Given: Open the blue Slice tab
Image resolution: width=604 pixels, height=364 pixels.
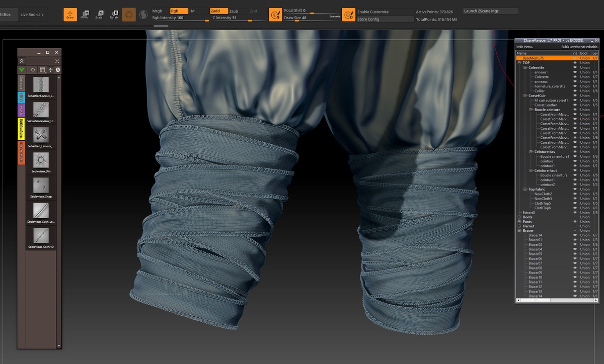Looking at the screenshot, I should click(21, 97).
